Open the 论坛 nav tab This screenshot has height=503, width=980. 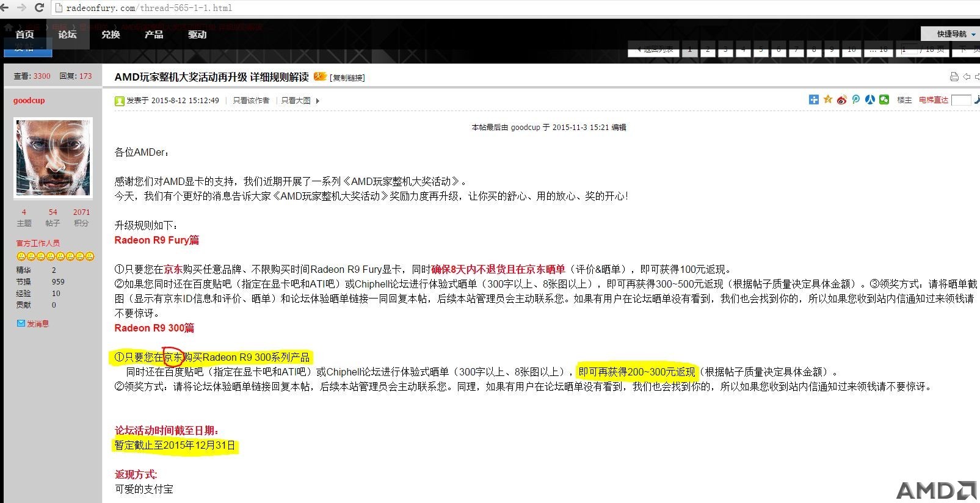click(x=68, y=35)
